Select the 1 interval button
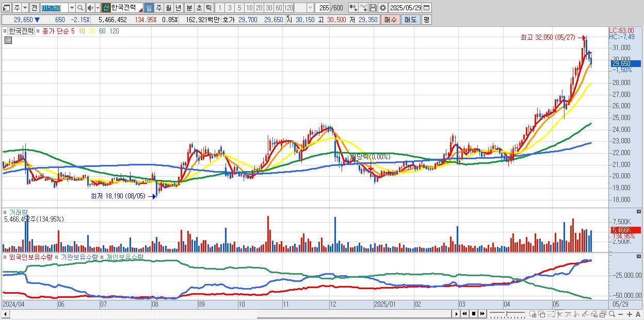The width and height of the screenshot is (644, 320). tap(219, 8)
